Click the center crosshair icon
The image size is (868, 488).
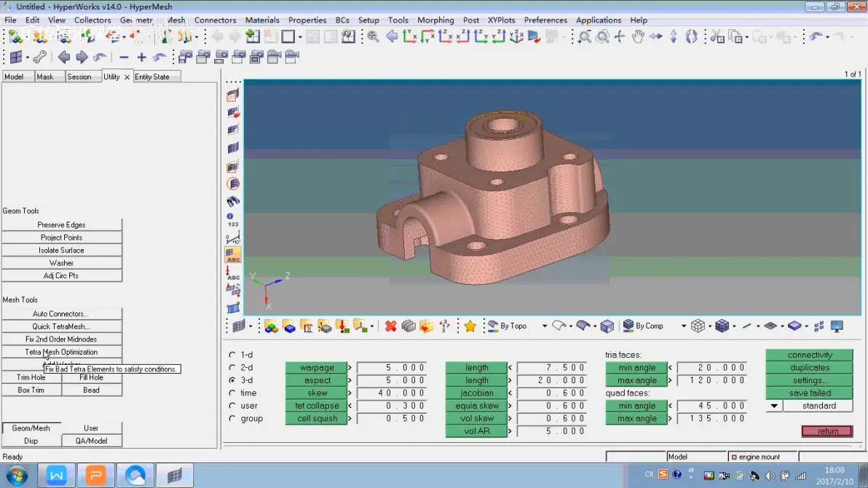click(620, 37)
